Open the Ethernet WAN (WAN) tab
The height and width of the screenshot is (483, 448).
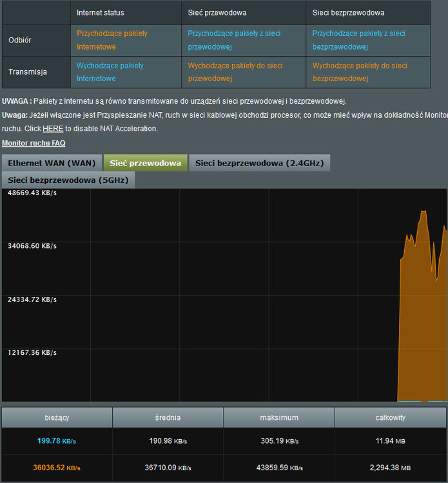coord(52,163)
